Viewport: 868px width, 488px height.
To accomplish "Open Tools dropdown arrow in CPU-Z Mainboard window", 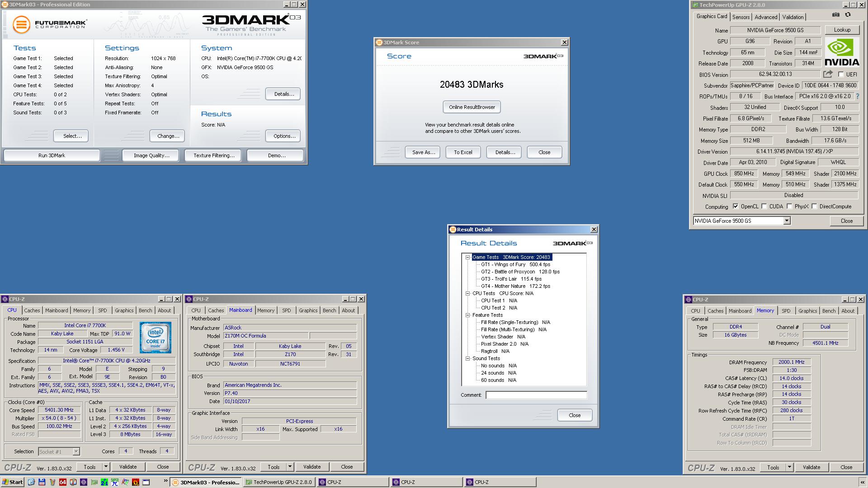I will pos(290,467).
